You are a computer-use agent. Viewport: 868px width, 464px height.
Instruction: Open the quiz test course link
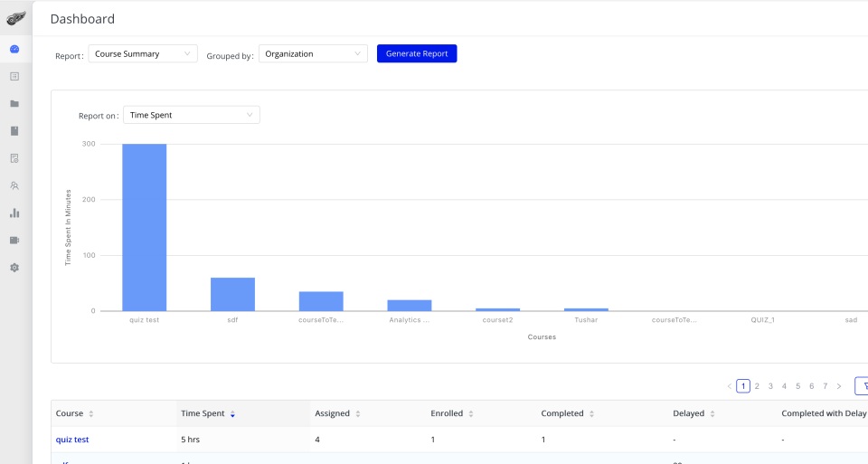[72, 440]
